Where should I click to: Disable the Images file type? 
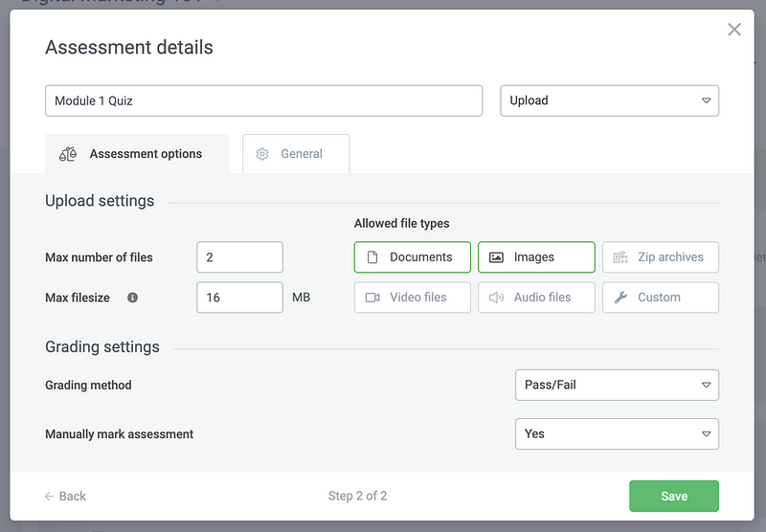(536, 257)
